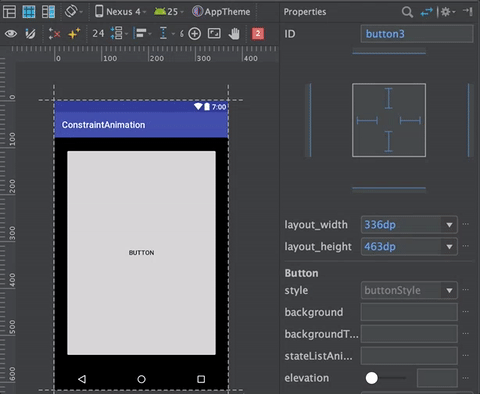Switch to Design view mode icon

click(9, 12)
